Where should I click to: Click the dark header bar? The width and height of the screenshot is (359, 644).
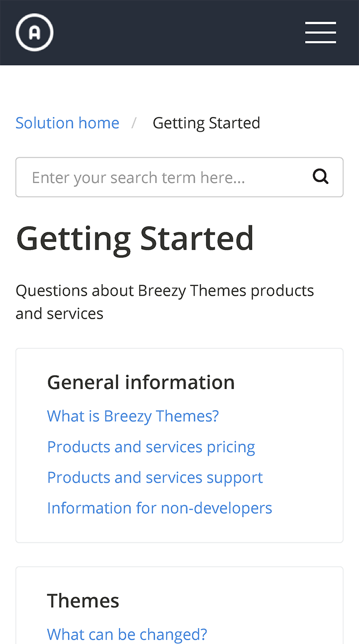[179, 33]
